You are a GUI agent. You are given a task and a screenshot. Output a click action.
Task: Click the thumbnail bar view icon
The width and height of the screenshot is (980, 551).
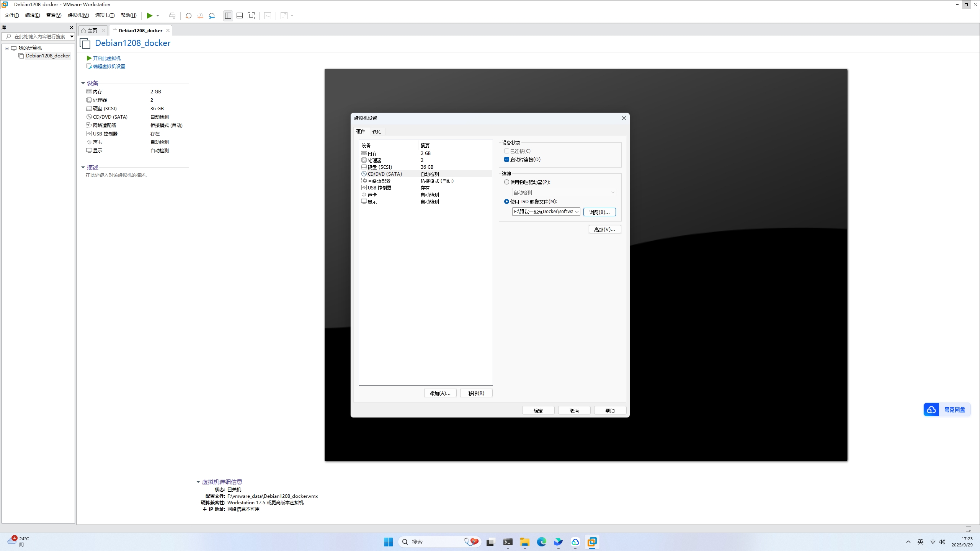click(240, 16)
